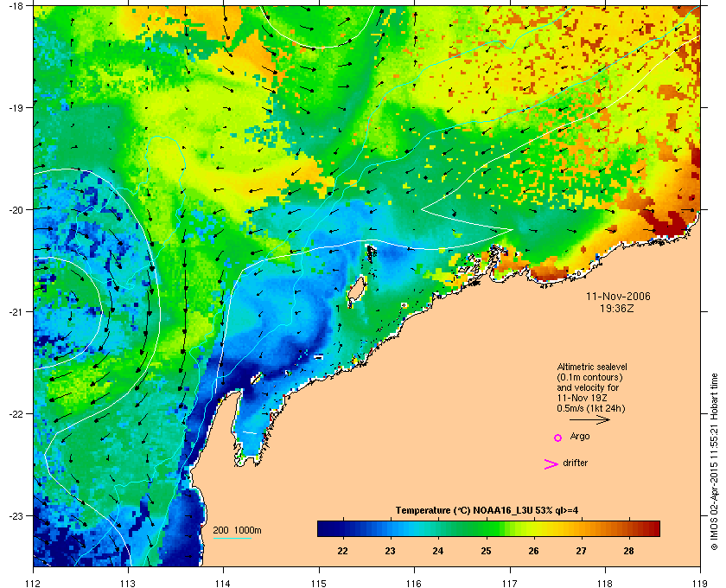Viewport: 726px width, 588px height.
Task: Click the latitude axis label -18
Action: point(16,5)
